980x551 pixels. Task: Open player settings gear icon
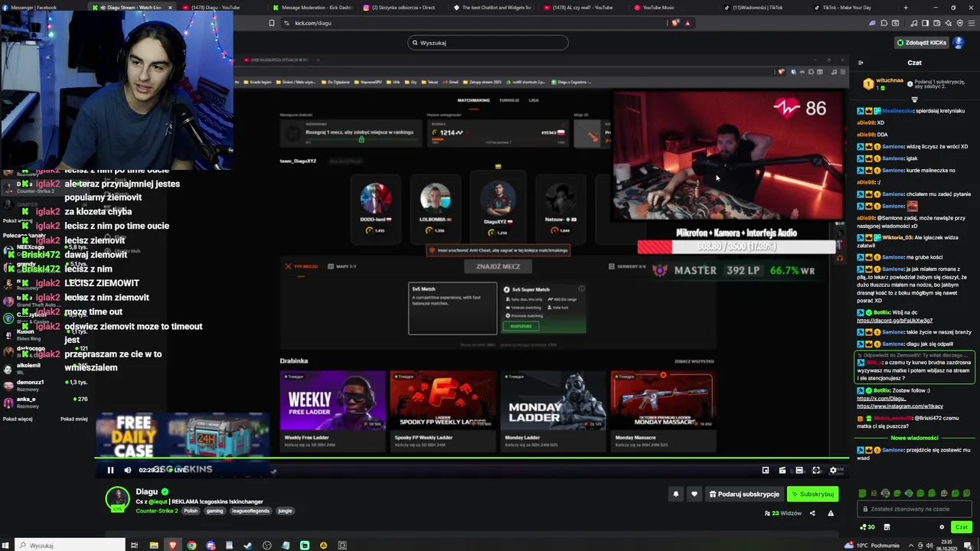tap(833, 471)
